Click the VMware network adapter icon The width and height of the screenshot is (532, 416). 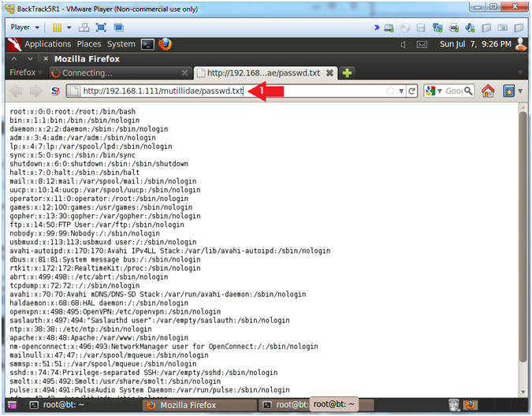pyautogui.click(x=437, y=28)
